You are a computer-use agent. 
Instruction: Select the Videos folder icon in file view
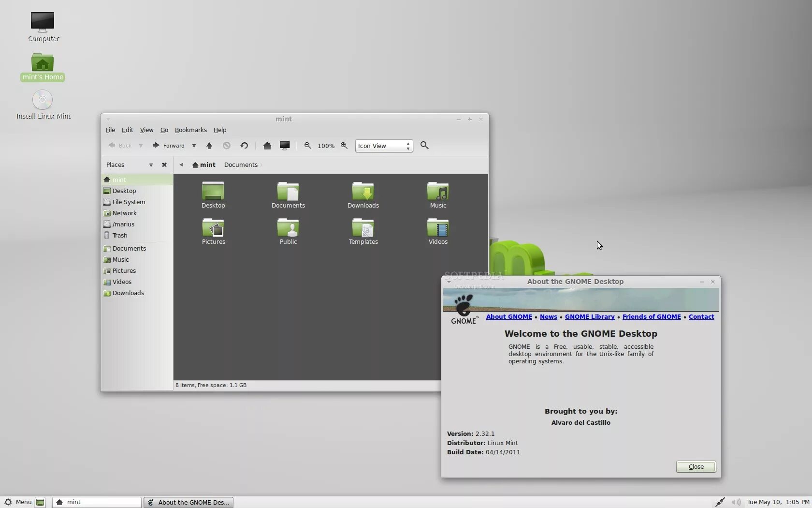pos(438,227)
